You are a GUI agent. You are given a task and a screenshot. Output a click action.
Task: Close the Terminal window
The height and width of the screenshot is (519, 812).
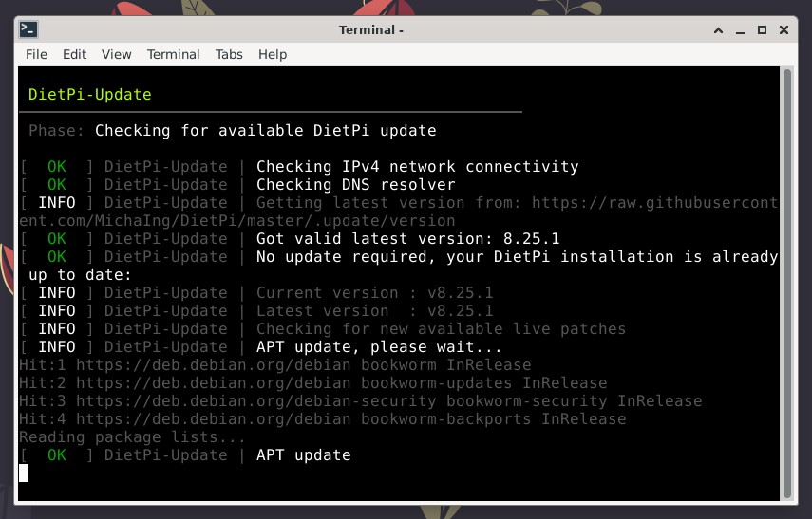pos(784,30)
